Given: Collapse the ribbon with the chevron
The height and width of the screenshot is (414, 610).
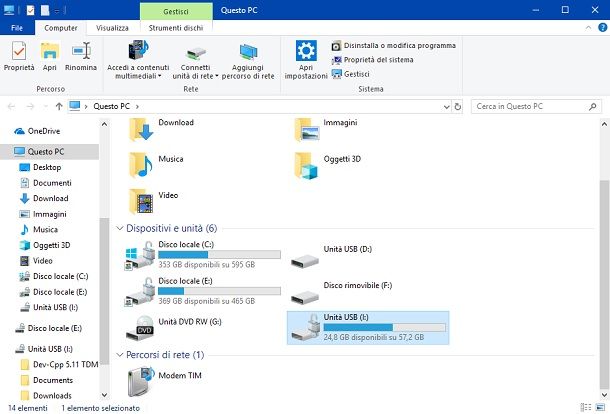Looking at the screenshot, I should (588, 28).
